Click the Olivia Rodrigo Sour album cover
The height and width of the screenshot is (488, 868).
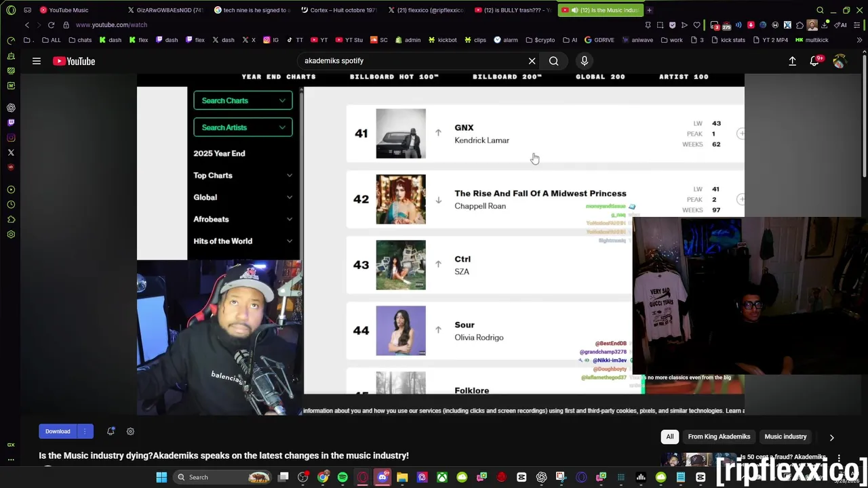click(x=401, y=331)
